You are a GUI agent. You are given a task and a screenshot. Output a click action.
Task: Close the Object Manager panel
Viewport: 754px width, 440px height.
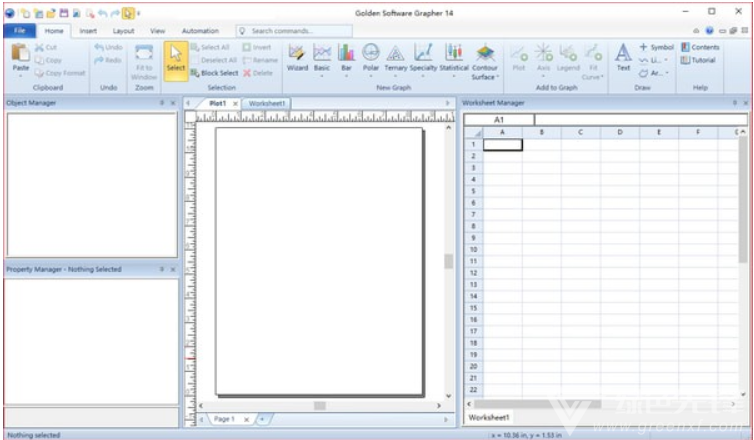[173, 103]
